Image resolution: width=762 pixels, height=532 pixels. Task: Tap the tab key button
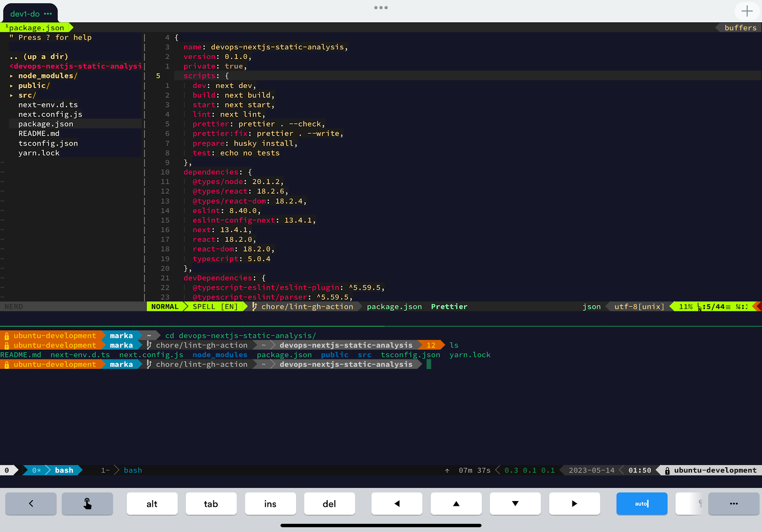click(211, 503)
